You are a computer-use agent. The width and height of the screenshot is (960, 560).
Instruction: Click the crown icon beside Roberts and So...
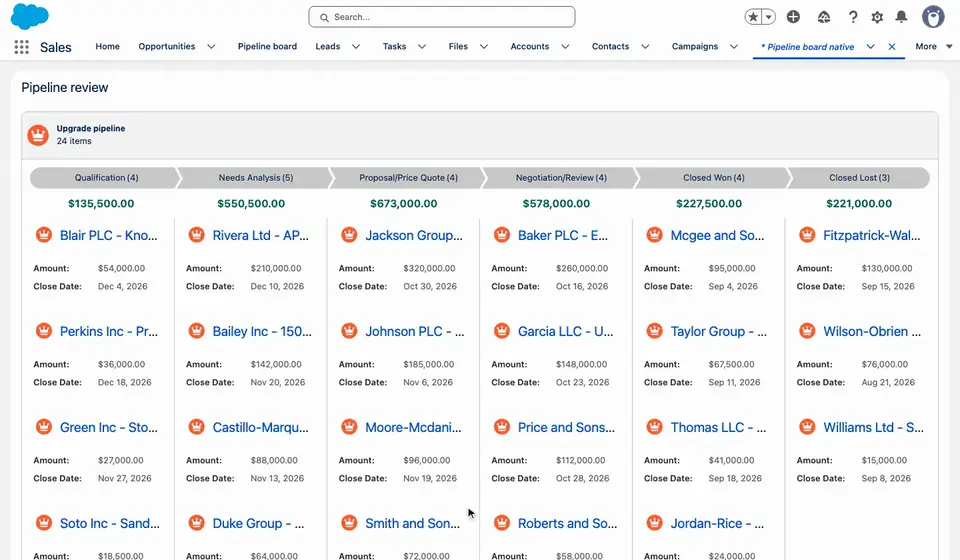(501, 523)
